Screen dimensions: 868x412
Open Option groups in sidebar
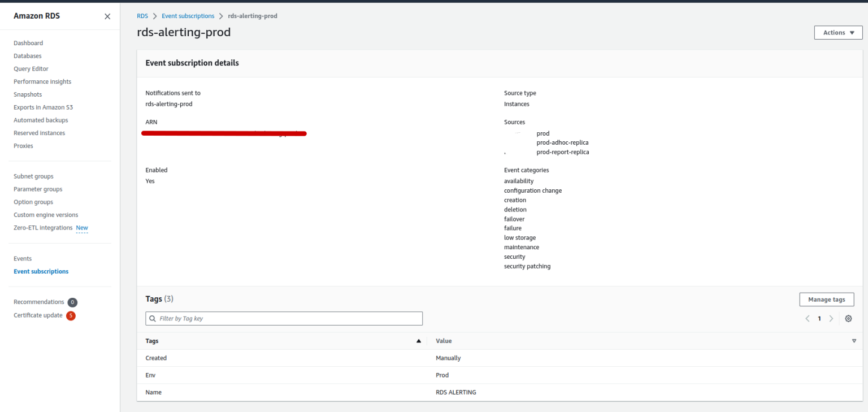[33, 202]
